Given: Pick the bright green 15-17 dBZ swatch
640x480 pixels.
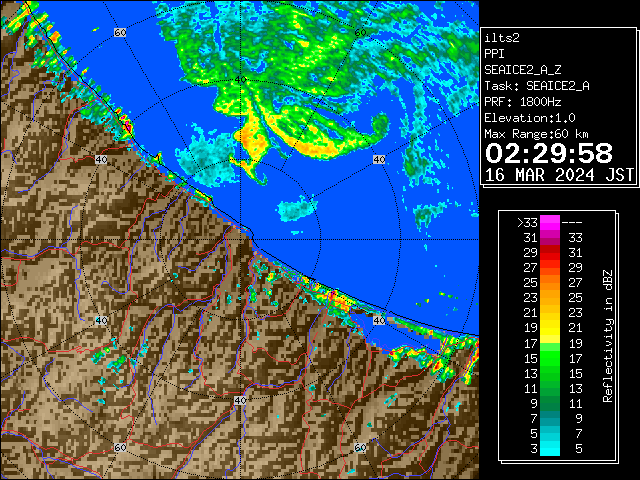Looking at the screenshot, I should pos(550,358).
